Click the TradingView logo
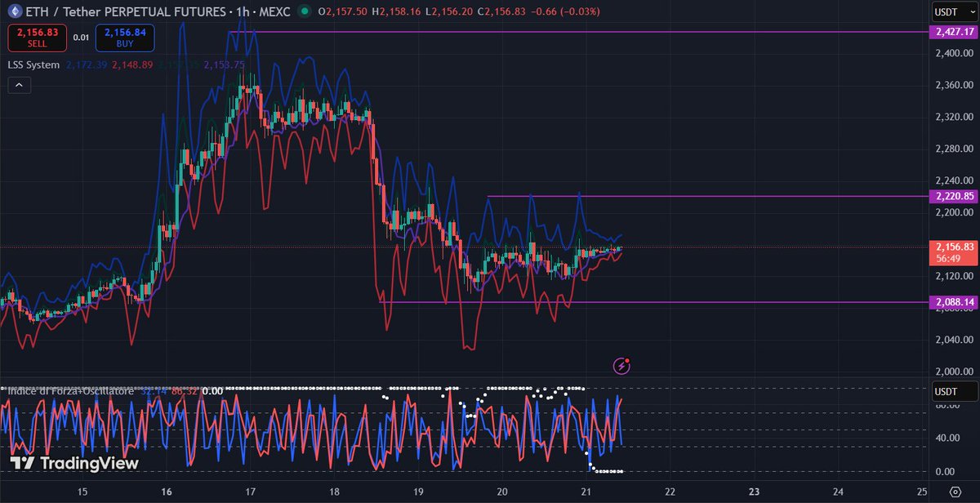The image size is (980, 503). pyautogui.click(x=74, y=463)
